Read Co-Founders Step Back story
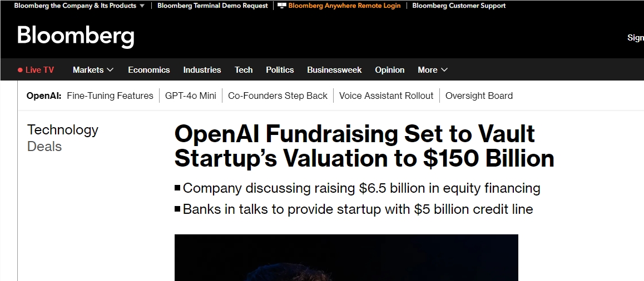The image size is (644, 281). (x=278, y=96)
